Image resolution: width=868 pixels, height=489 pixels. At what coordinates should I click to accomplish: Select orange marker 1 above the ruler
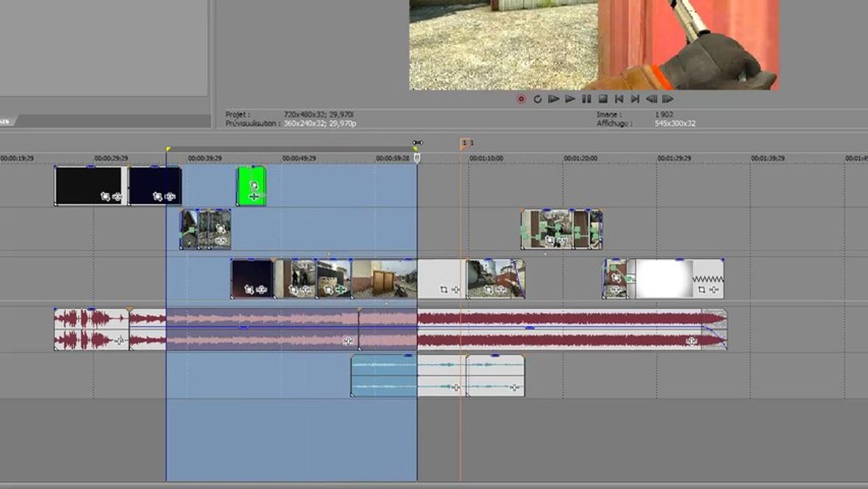pos(464,143)
